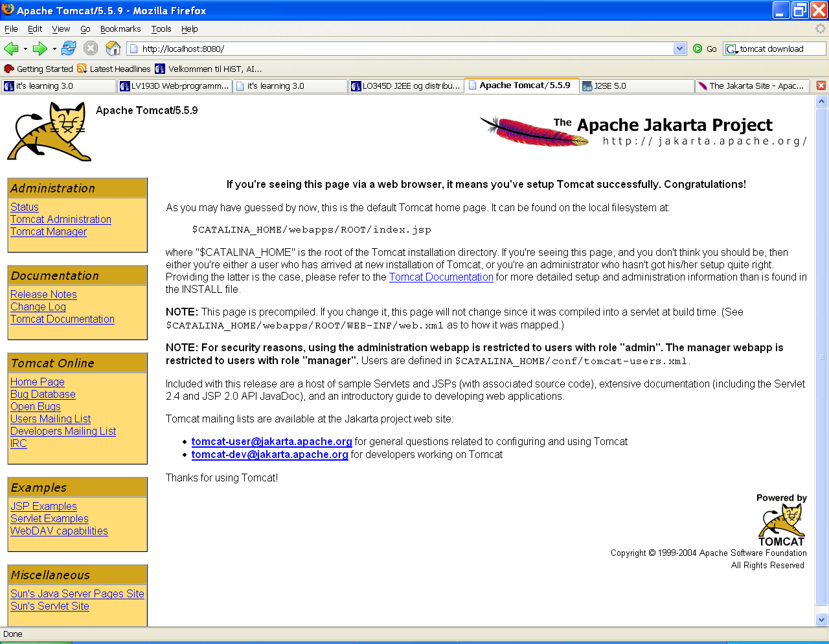Image resolution: width=829 pixels, height=644 pixels.
Task: Open the Change Log link
Action: pos(38,306)
